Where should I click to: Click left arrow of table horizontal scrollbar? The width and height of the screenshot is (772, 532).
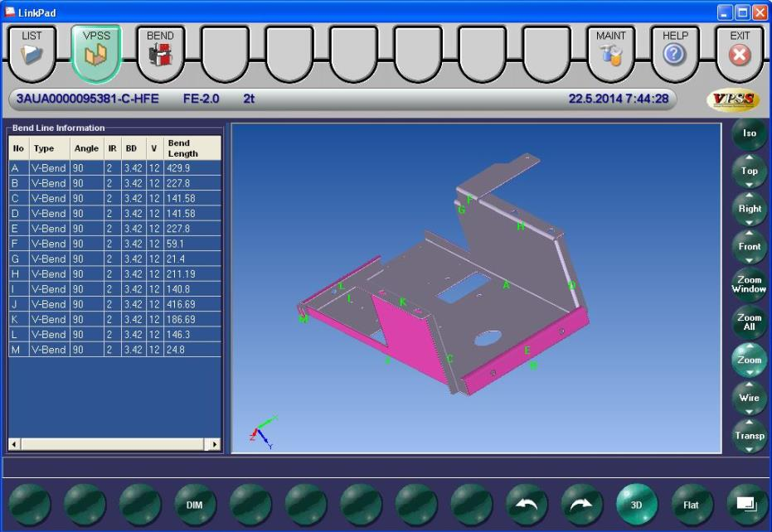click(x=14, y=444)
